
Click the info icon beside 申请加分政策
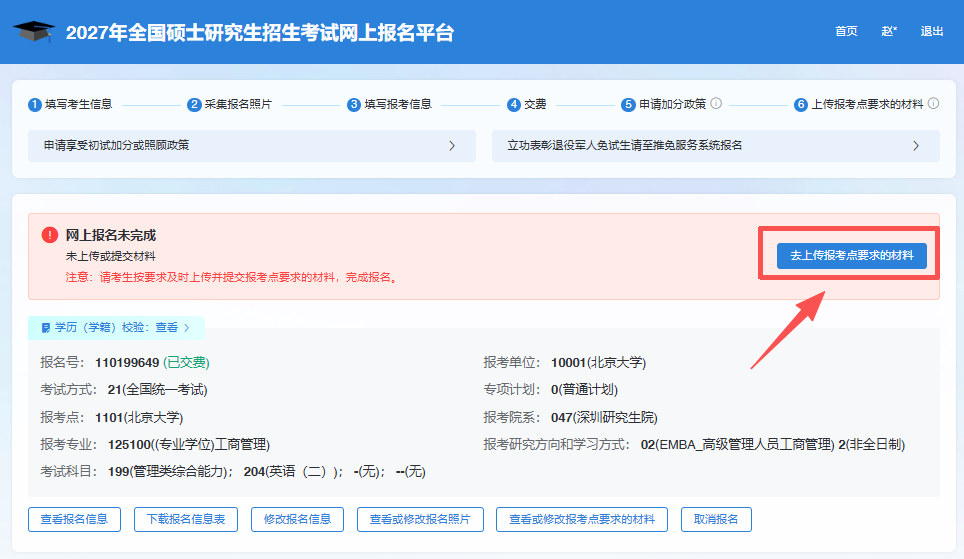click(x=716, y=103)
